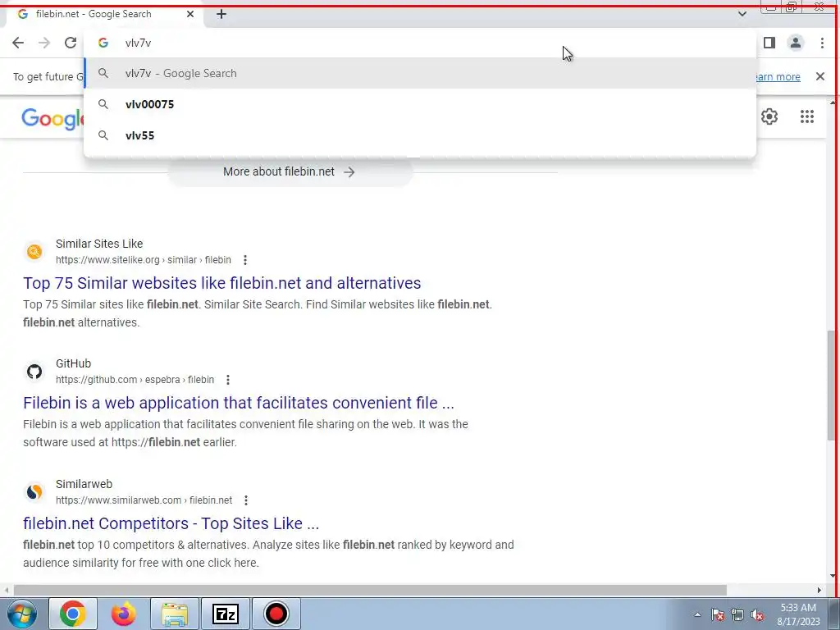Click the Action Center flag icon

pos(717,615)
